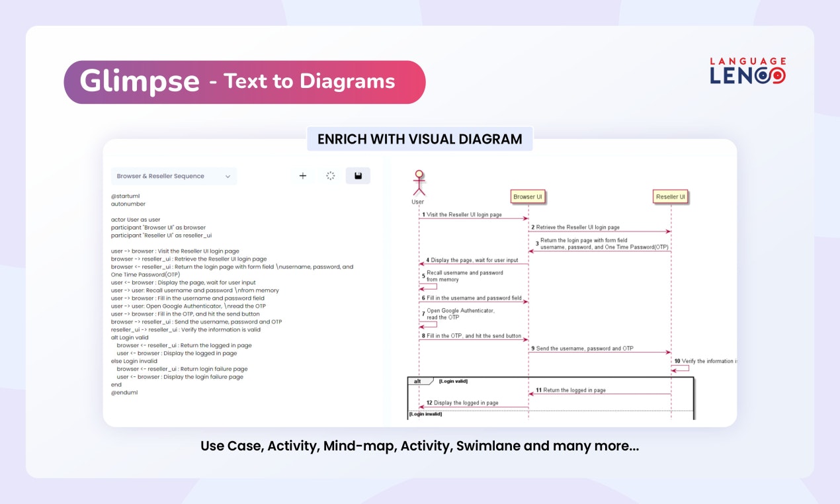Click diagram message 9 Send username, password and OTP
The width and height of the screenshot is (840, 504).
pos(582,348)
